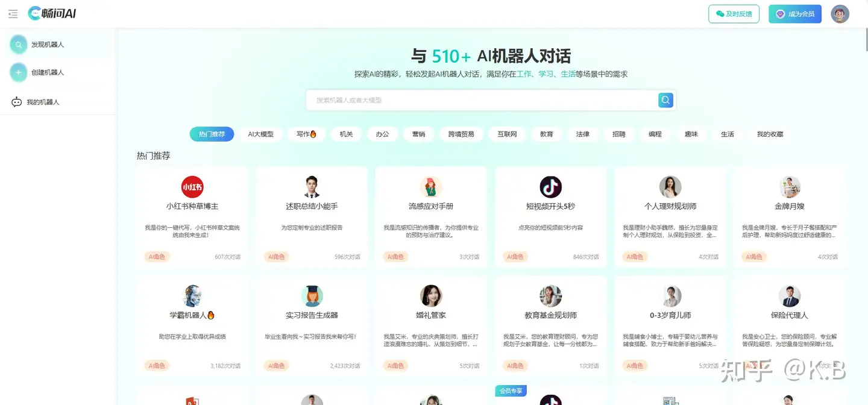
Task: Open 我的机器人 in the sidebar
Action: (x=36, y=102)
